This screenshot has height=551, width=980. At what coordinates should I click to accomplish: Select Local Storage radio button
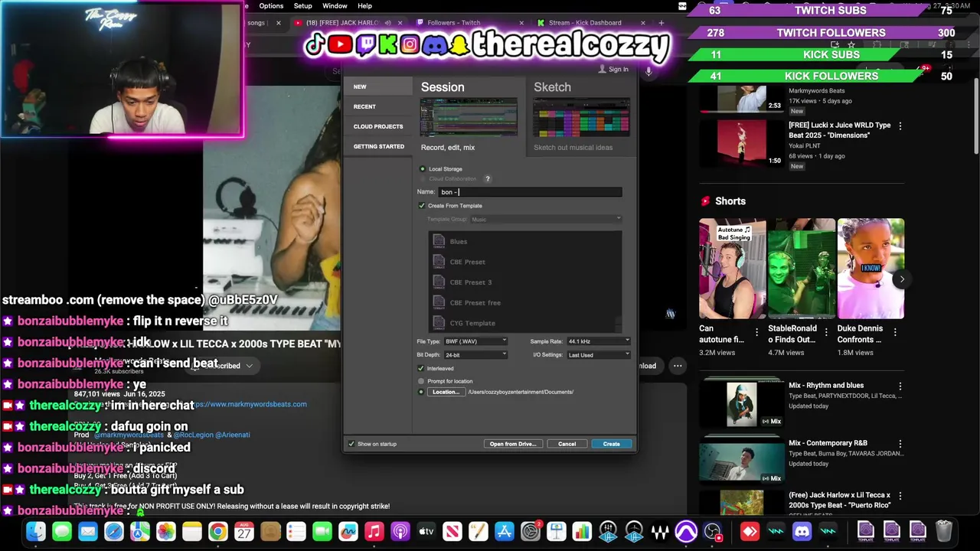click(x=422, y=169)
